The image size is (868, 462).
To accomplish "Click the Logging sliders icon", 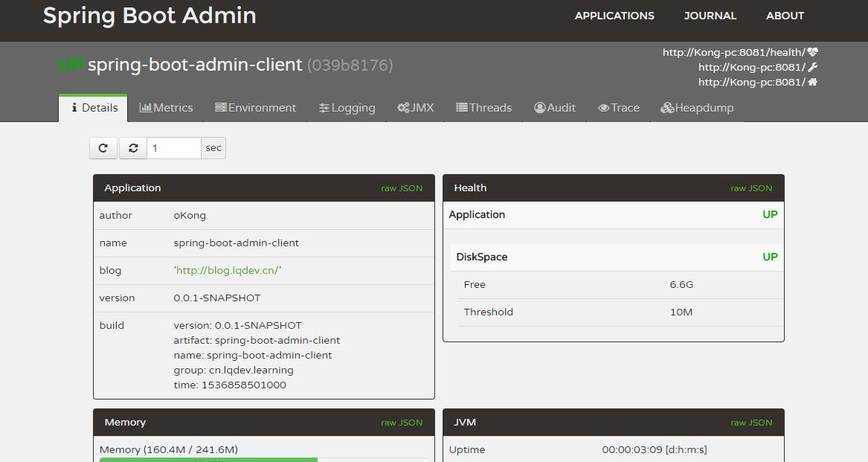I will click(x=324, y=108).
